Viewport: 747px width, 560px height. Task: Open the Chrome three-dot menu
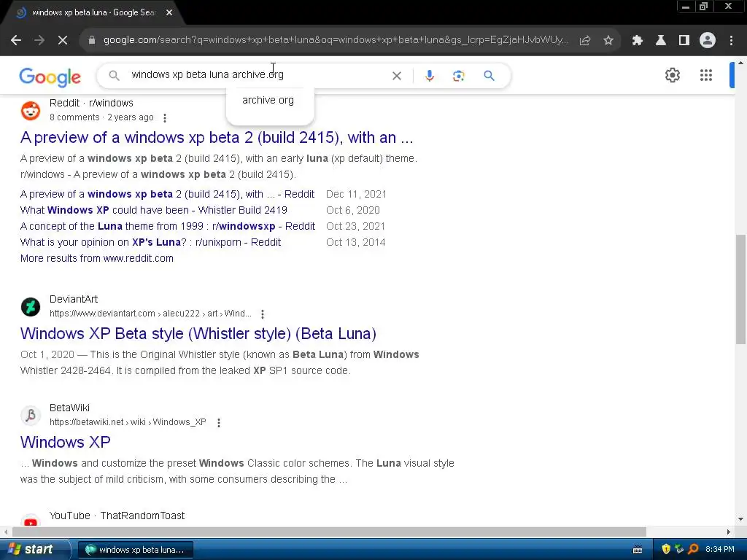coord(731,41)
